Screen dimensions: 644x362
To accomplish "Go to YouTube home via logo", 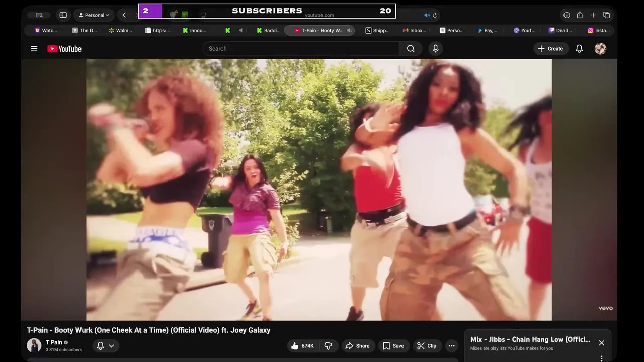I will 64,49.
